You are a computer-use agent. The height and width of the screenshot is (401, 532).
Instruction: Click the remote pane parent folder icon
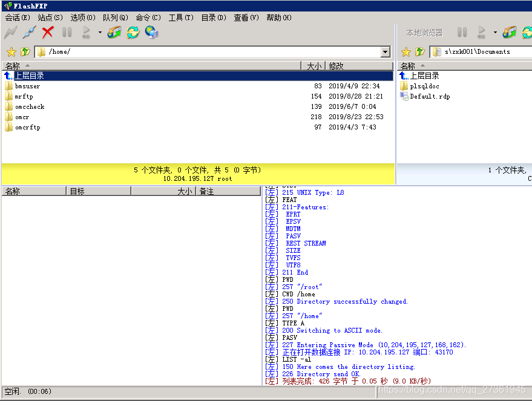(x=25, y=52)
